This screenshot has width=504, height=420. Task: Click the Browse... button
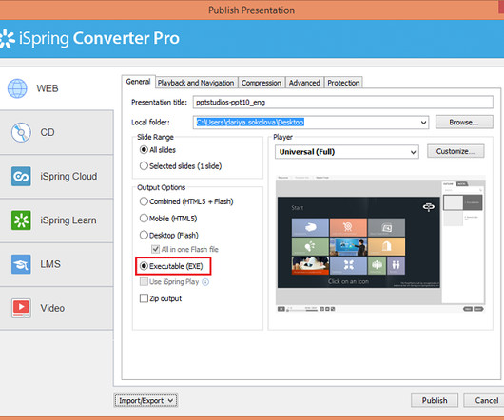pyautogui.click(x=464, y=123)
